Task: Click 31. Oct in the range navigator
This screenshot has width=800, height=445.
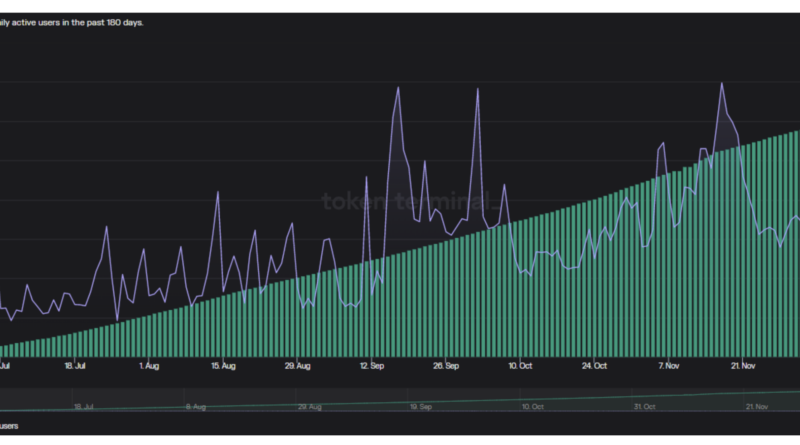Action: click(646, 407)
